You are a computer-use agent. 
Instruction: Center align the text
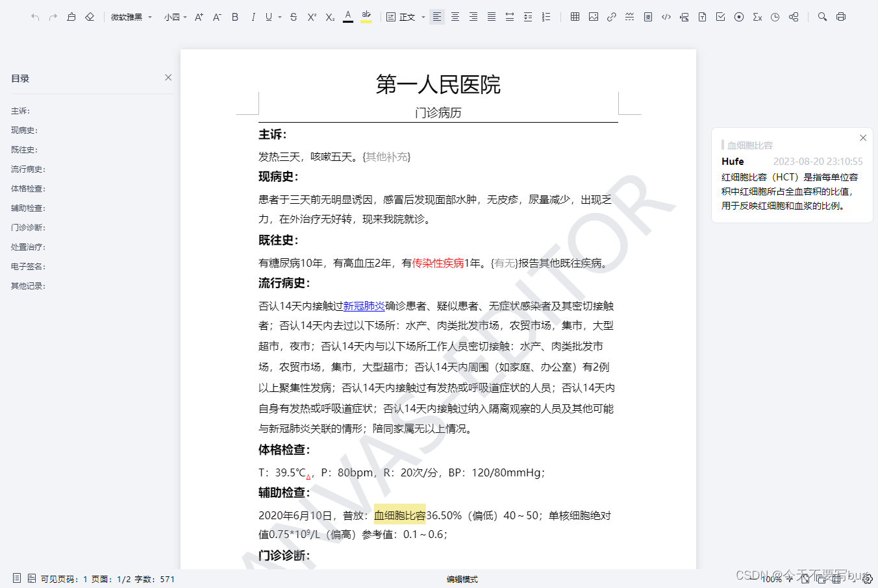pyautogui.click(x=455, y=17)
